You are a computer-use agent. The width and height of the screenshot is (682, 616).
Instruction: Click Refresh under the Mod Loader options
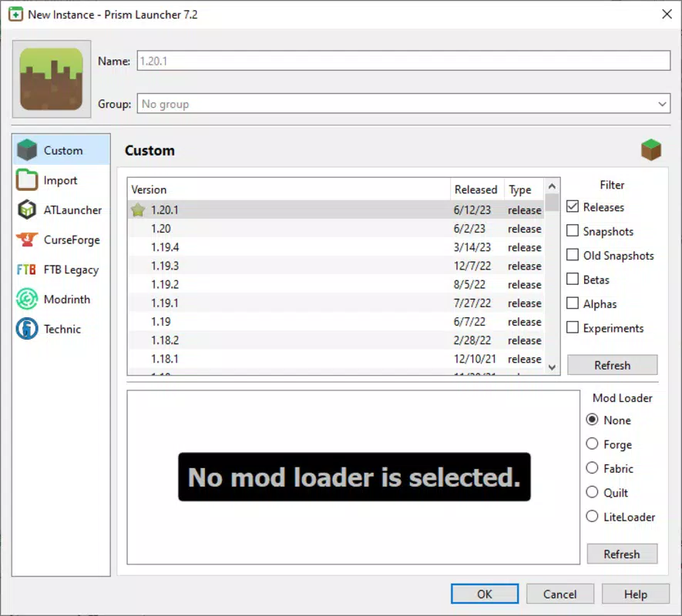click(x=622, y=554)
